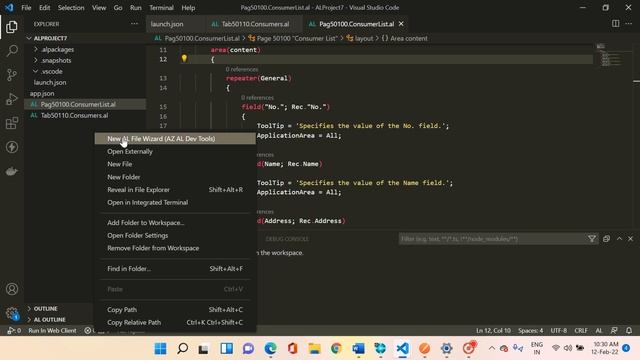Open Explorer panel ellipsis menu

[134, 24]
